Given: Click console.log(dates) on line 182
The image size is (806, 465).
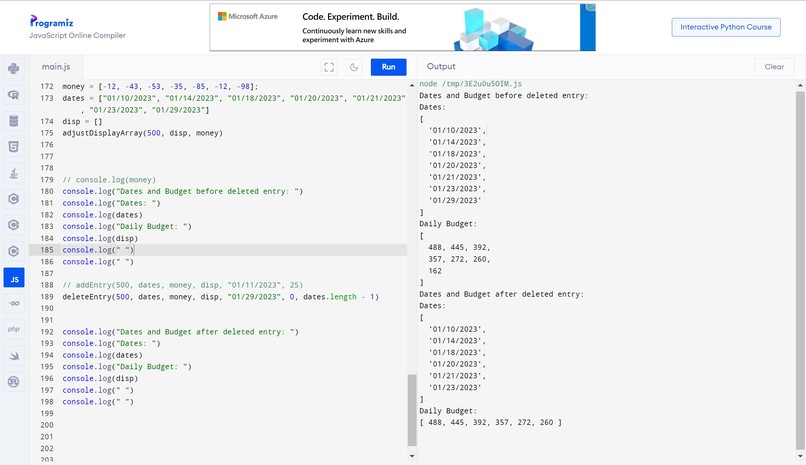Looking at the screenshot, I should 102,215.
